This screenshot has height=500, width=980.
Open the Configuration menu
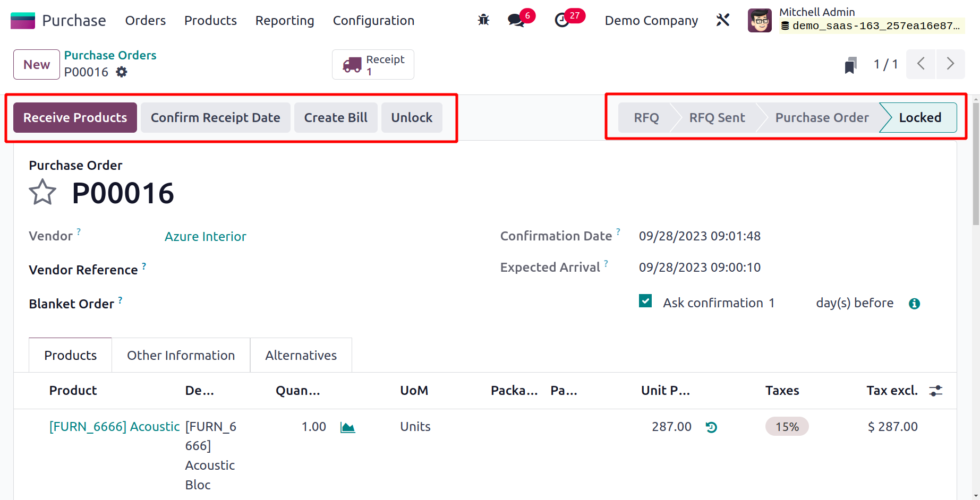point(373,21)
